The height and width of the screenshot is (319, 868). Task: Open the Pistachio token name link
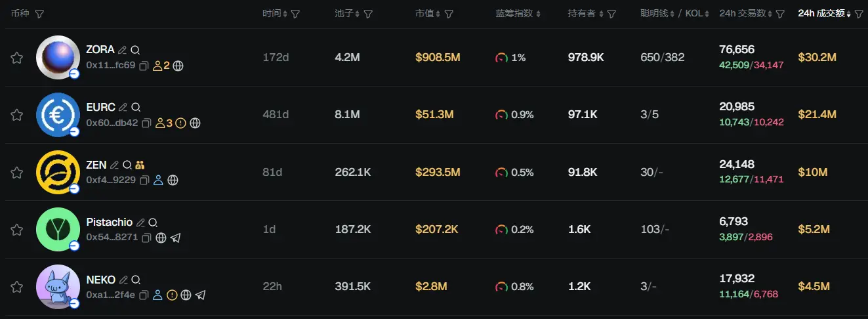109,223
